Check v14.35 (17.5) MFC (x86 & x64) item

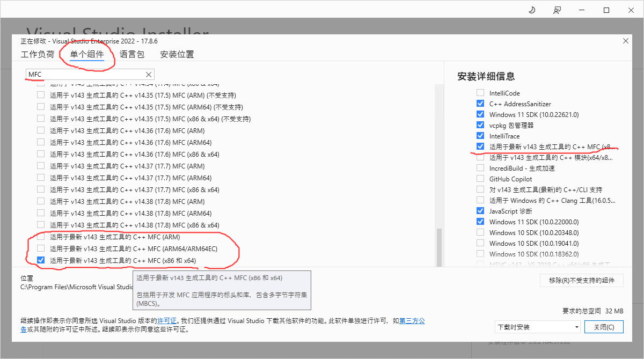(41, 119)
